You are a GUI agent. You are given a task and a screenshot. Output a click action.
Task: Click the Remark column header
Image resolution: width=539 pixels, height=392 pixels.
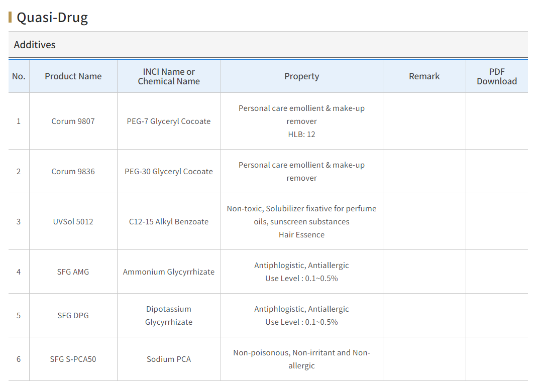pyautogui.click(x=424, y=76)
